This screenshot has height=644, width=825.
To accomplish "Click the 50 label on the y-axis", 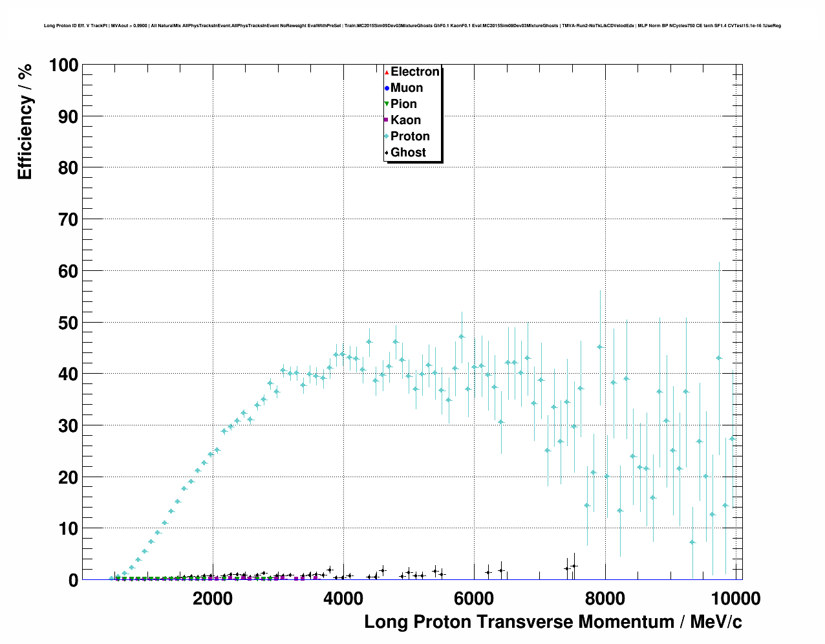I will (x=69, y=323).
